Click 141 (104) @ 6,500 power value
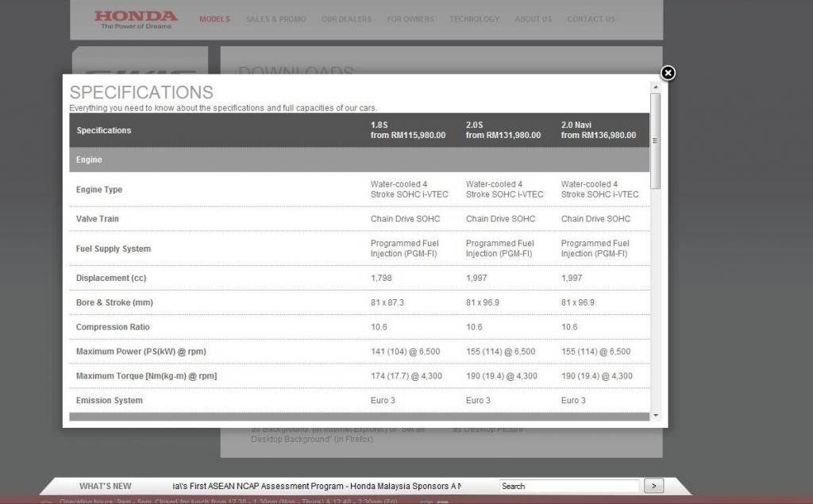 point(405,352)
